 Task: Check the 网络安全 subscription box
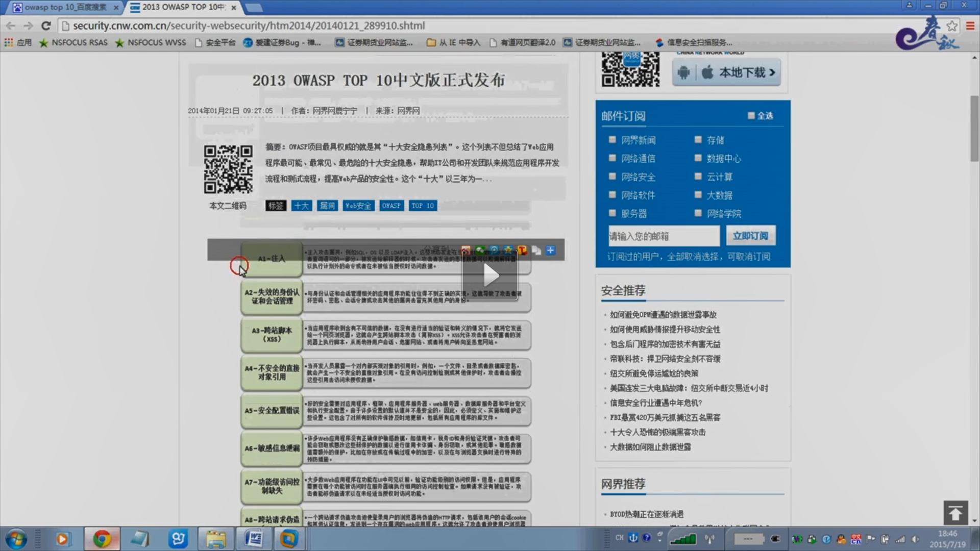pyautogui.click(x=612, y=176)
